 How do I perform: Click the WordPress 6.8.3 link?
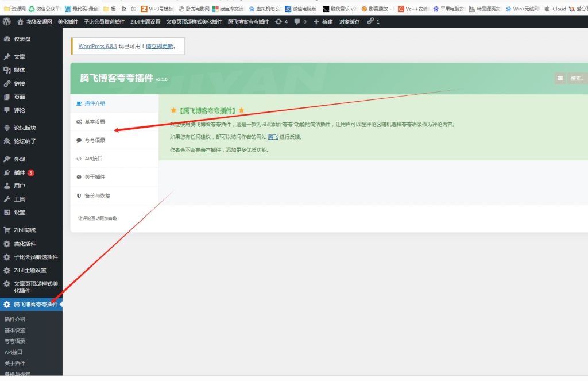pos(98,46)
